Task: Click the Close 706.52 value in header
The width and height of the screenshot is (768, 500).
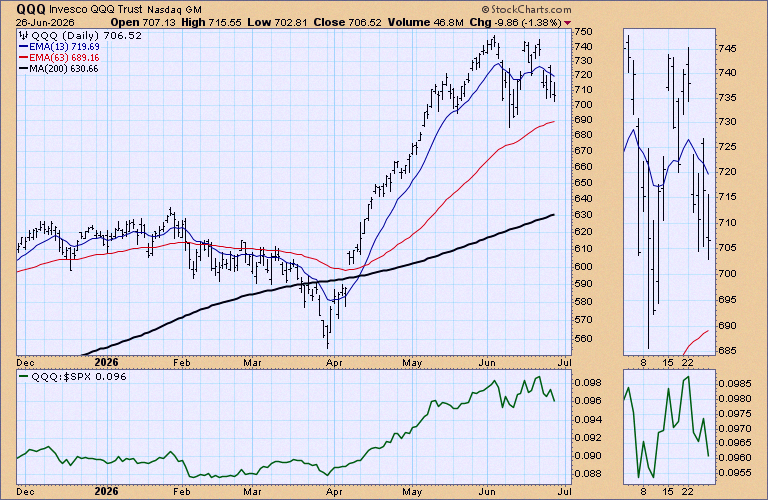Action: tap(347, 23)
